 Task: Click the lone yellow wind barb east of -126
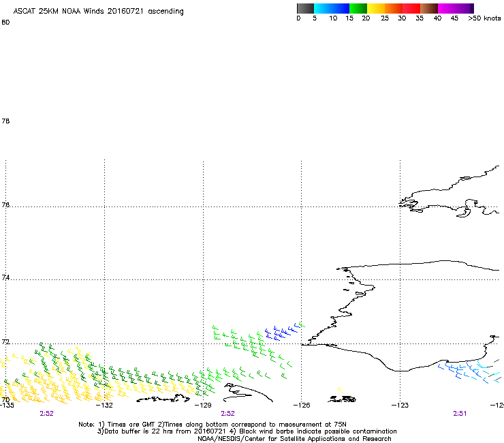click(340, 390)
